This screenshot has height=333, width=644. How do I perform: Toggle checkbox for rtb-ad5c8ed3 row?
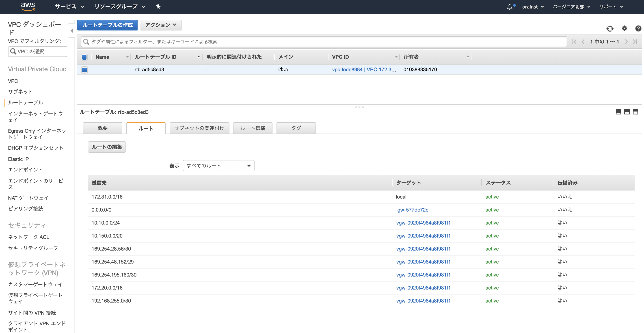(x=84, y=70)
